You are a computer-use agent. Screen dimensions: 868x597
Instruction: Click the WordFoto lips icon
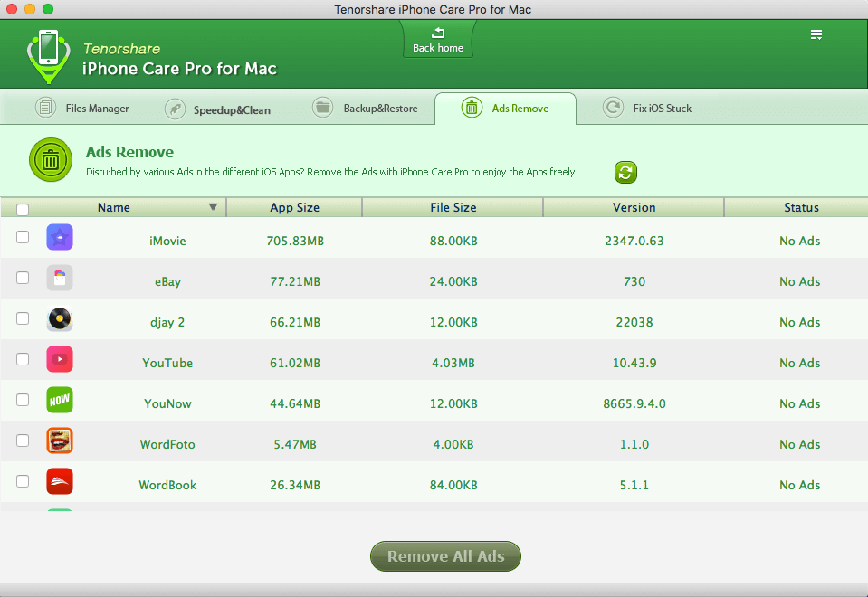click(x=60, y=441)
